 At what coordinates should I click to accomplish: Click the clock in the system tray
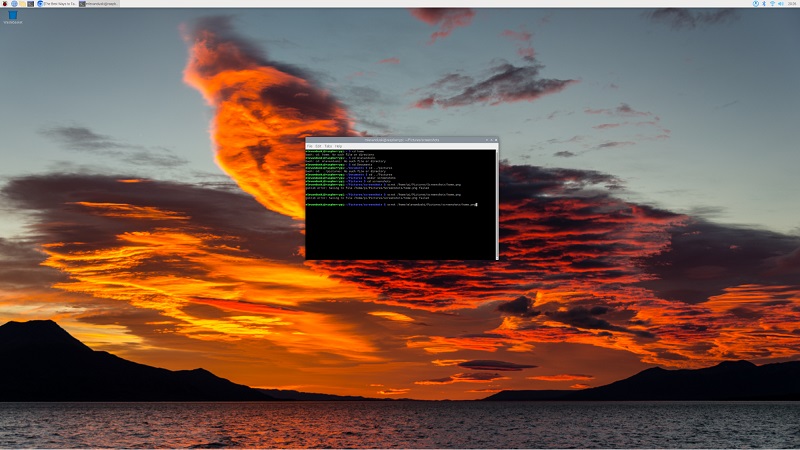coord(791,4)
